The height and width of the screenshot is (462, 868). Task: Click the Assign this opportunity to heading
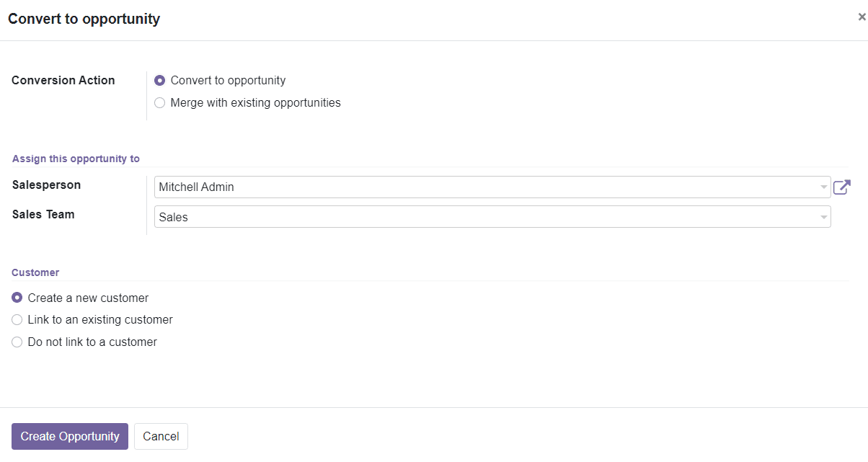click(75, 158)
